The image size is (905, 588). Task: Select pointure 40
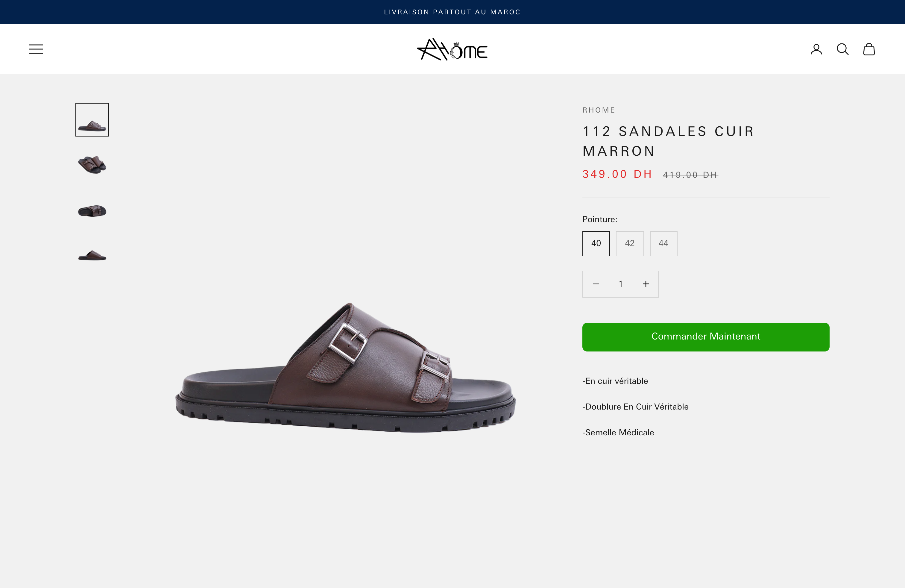click(596, 243)
